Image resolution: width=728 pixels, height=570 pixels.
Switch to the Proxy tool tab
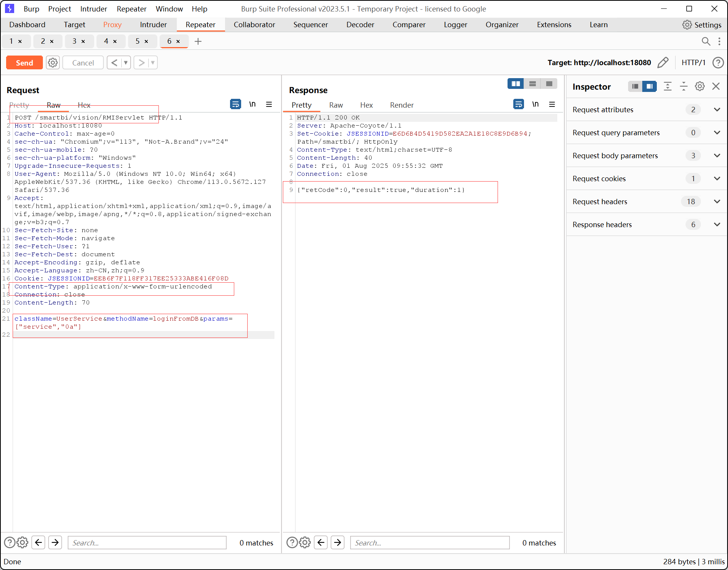112,25
